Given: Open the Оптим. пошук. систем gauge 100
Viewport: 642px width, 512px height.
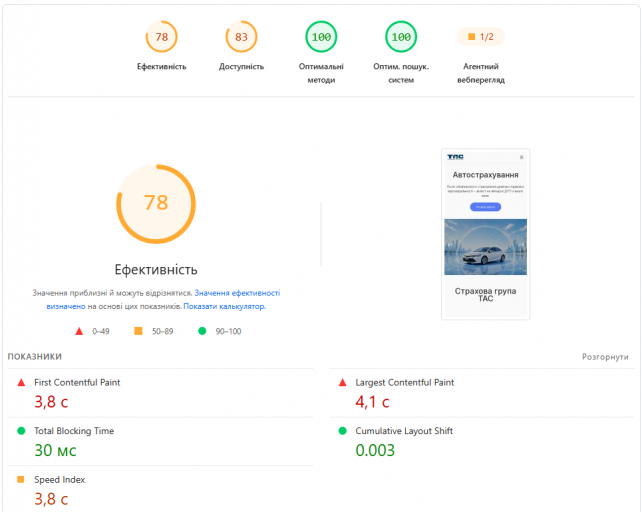Looking at the screenshot, I should [401, 37].
